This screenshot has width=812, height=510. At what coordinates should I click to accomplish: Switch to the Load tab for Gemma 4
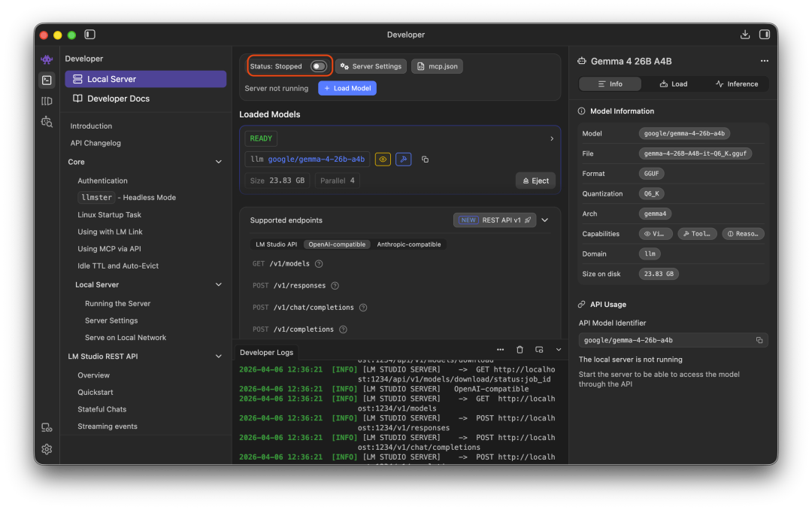point(673,83)
